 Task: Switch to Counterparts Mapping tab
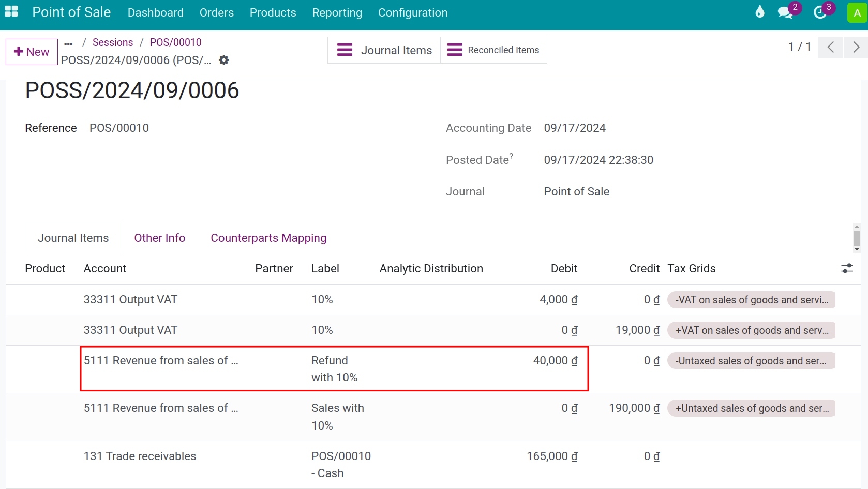point(268,238)
